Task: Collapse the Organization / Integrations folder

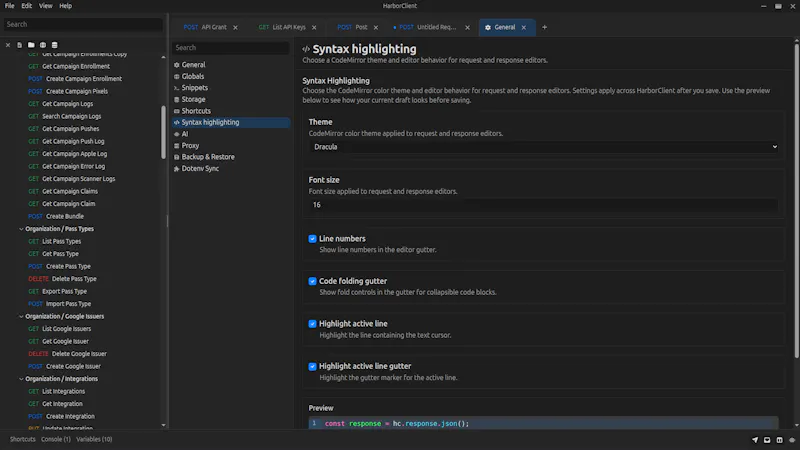Action: tap(21, 379)
